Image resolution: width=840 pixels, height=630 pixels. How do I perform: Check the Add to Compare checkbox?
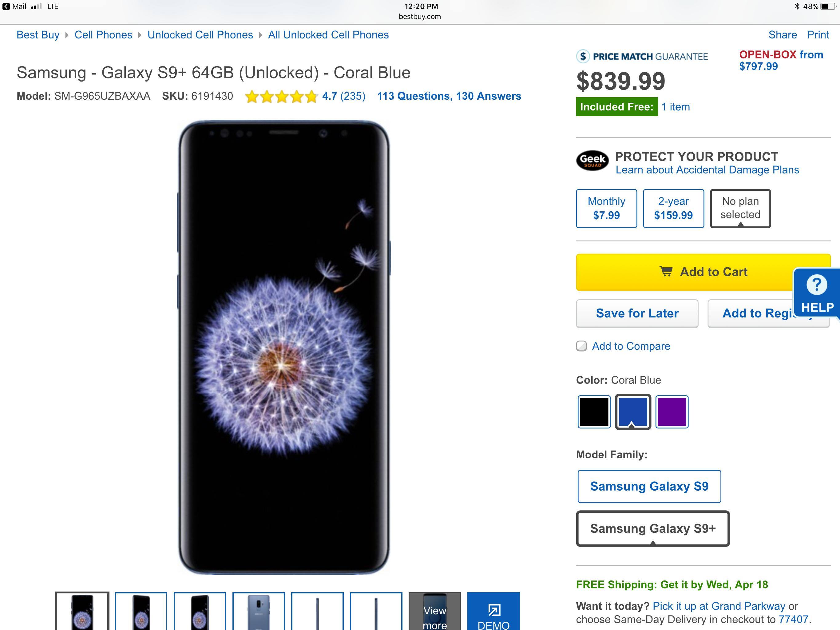click(581, 346)
